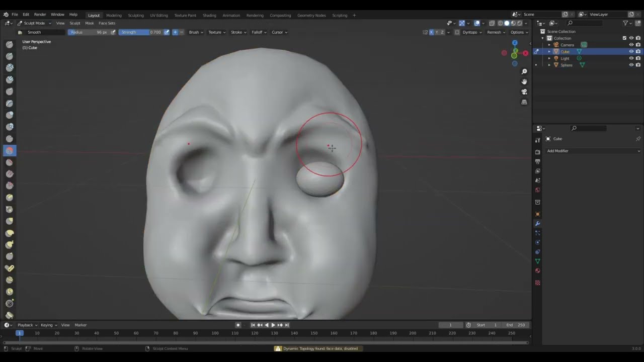Click the pan hand viewport icon
This screenshot has width=644, height=362.
[524, 81]
